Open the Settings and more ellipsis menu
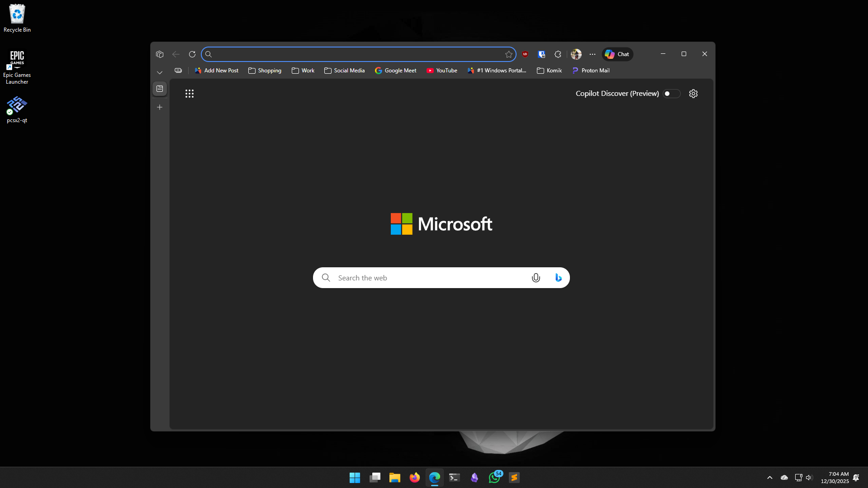Image resolution: width=868 pixels, height=488 pixels. (593, 54)
